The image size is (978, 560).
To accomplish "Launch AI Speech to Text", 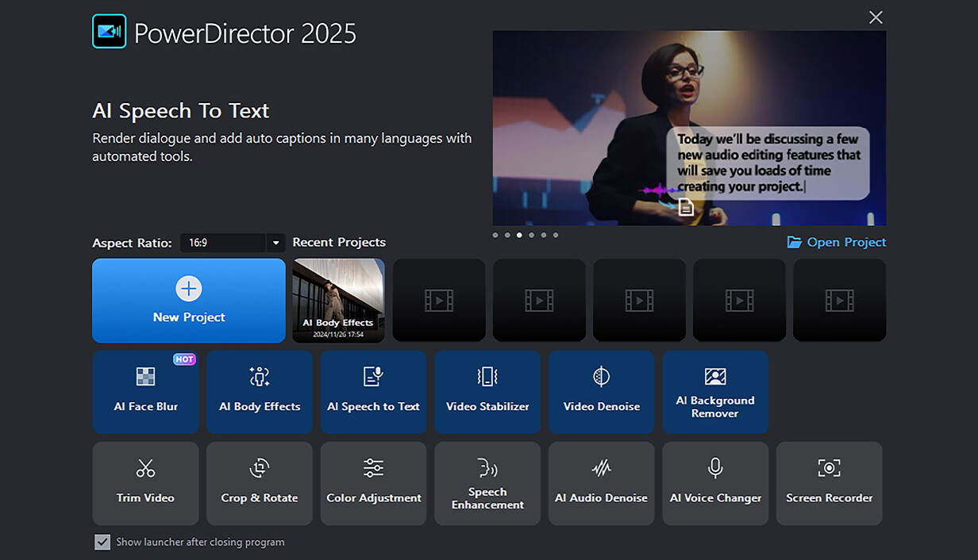I will (x=373, y=392).
